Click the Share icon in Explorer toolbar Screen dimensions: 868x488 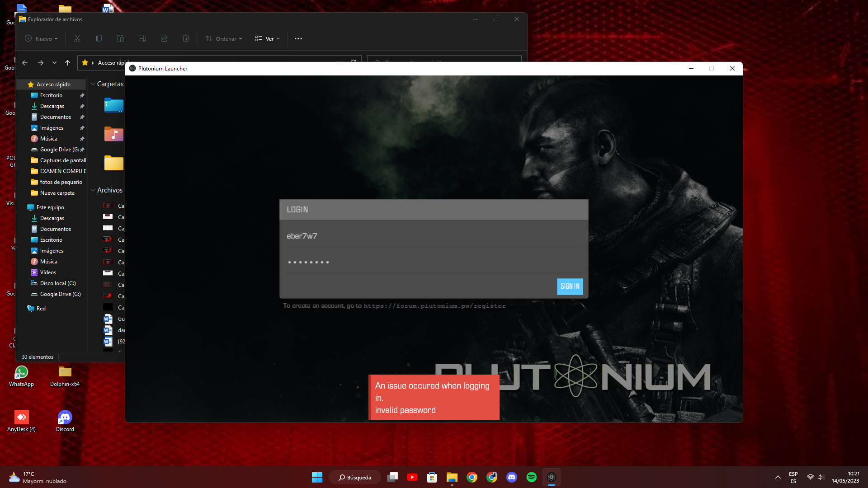[x=164, y=38]
